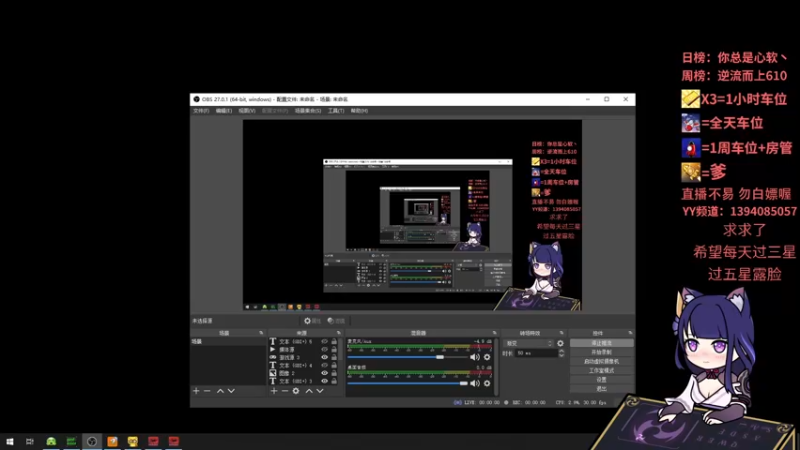The image size is (800, 450).
Task: Click the 桌面音频 volume slider handle
Action: pos(463,383)
